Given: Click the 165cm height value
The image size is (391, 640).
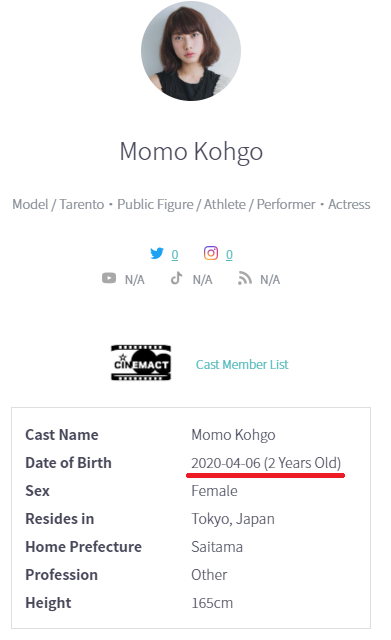Looking at the screenshot, I should point(212,603).
